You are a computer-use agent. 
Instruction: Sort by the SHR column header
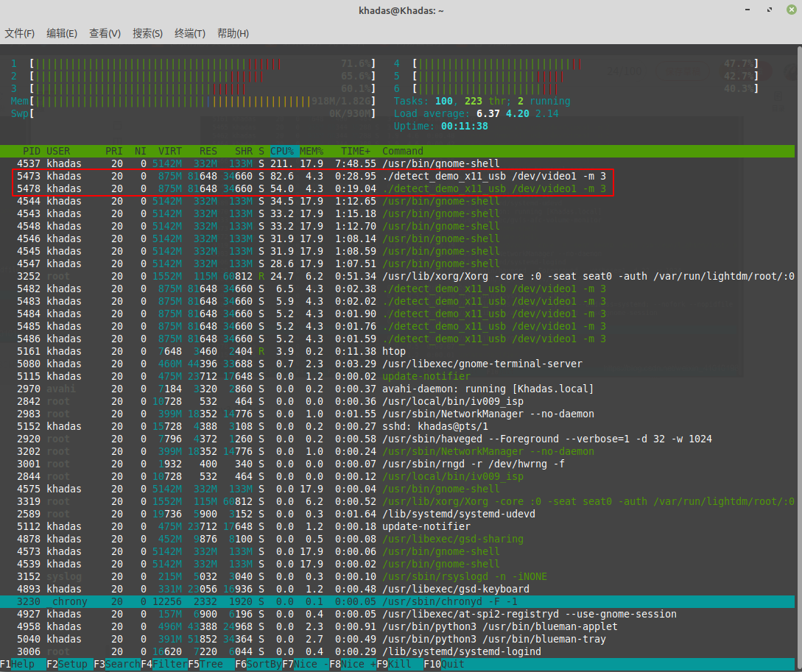(244, 152)
